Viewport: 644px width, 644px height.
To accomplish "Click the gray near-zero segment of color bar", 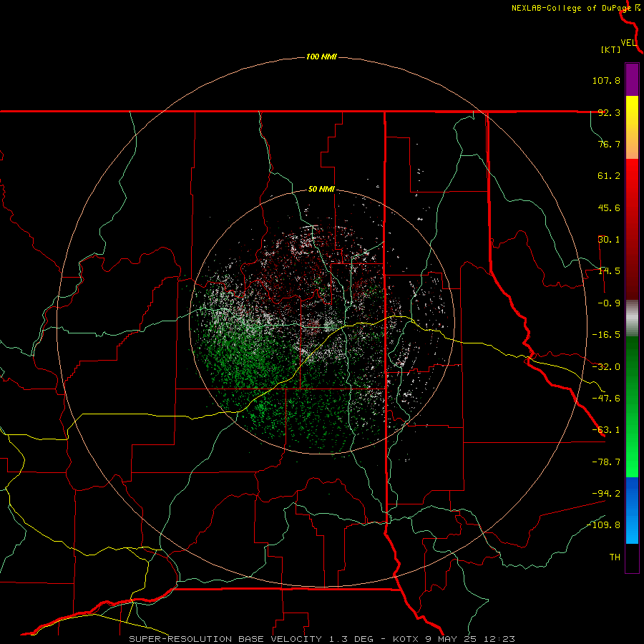I will tap(632, 318).
